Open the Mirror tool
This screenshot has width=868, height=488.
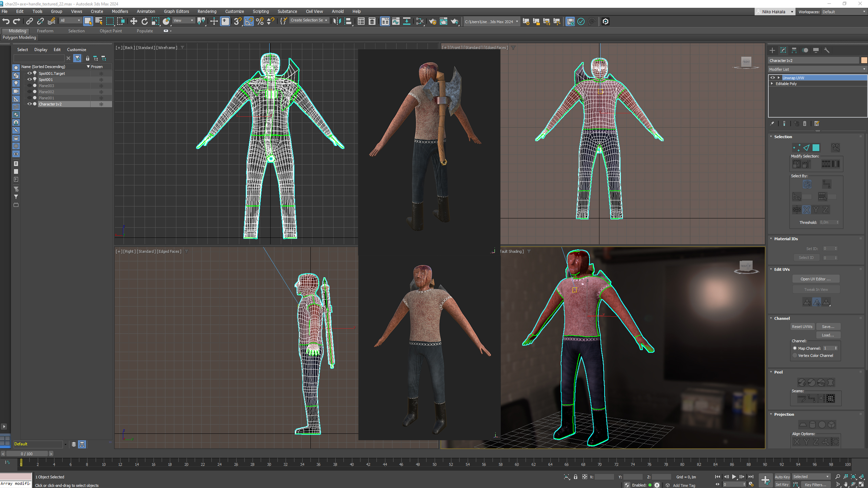pos(337,21)
